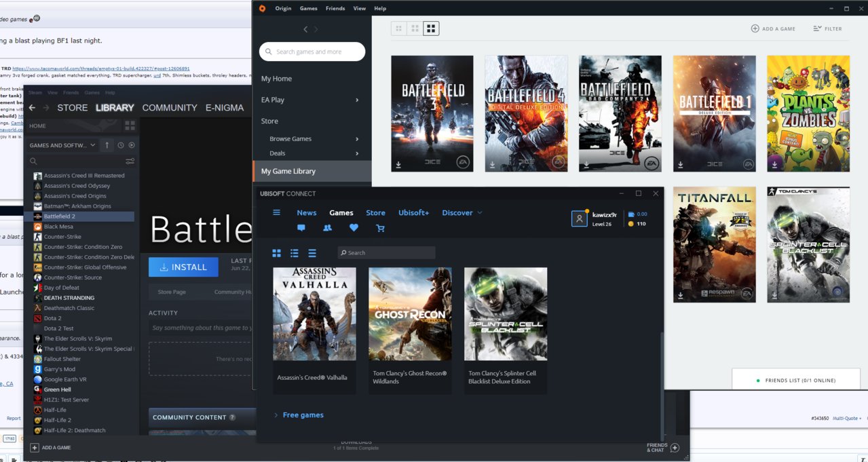
Task: Switch Ubisoft games to detailed list view
Action: (295, 253)
